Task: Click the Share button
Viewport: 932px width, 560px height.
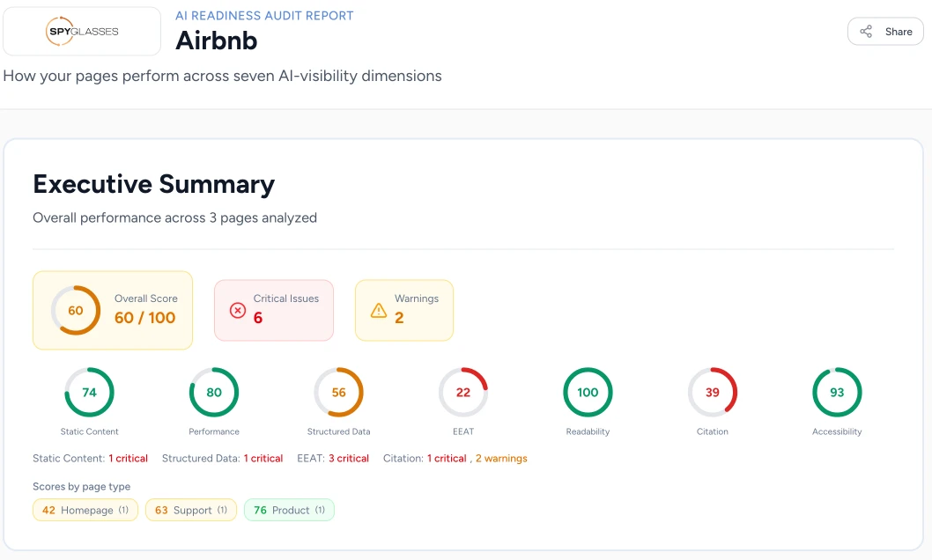Action: (x=884, y=31)
